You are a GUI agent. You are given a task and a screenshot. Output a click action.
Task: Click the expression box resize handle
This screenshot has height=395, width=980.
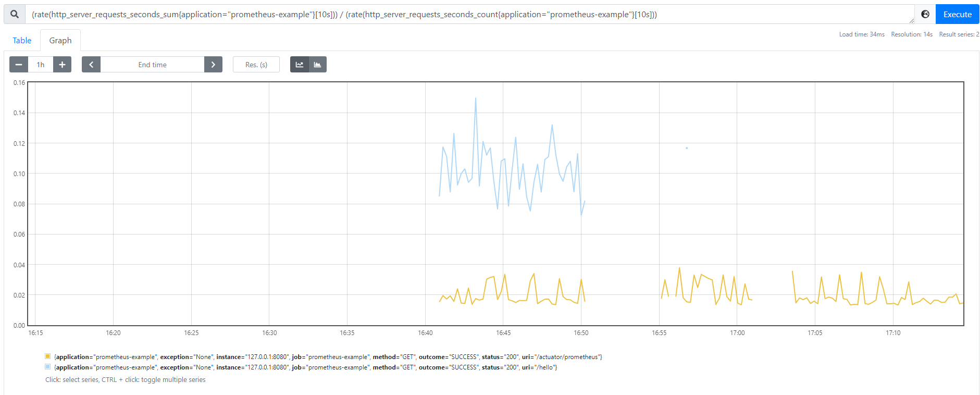[911, 21]
